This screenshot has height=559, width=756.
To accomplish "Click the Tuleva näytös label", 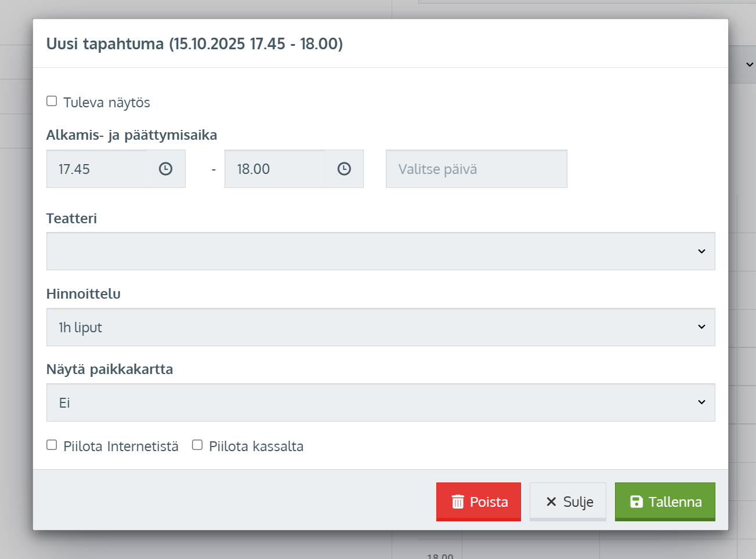I will click(107, 103).
